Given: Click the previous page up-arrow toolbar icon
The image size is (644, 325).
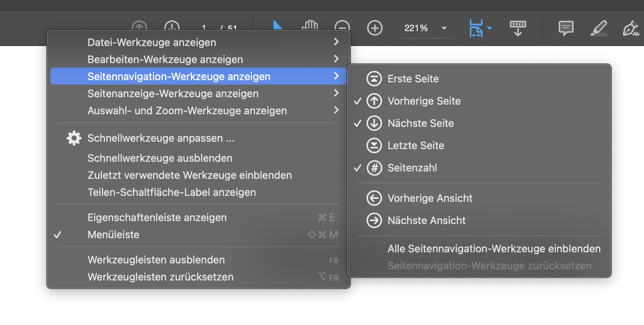Looking at the screenshot, I should tap(139, 25).
